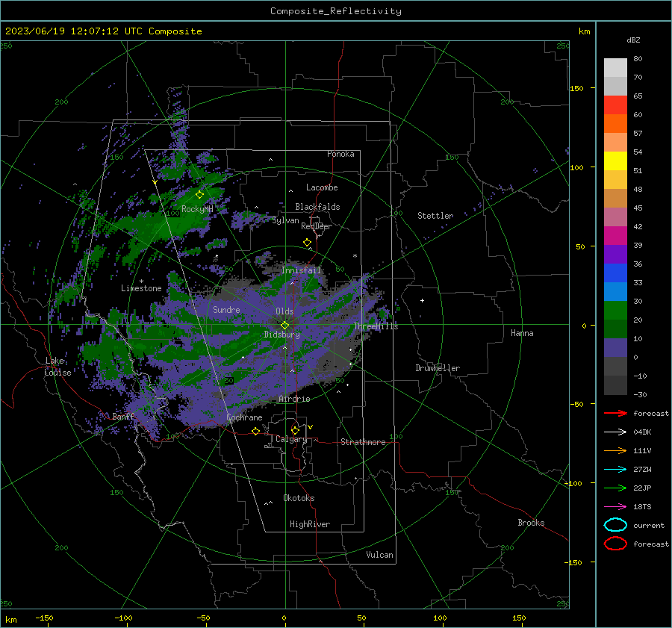Screen dimensions: 672x628
Task: Select the orange 60-57 dBZ color swatch
Action: [x=615, y=123]
